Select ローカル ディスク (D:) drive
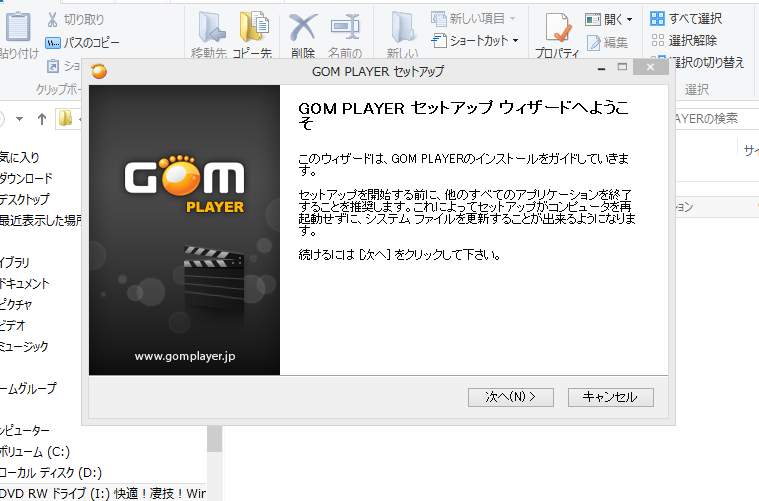The height and width of the screenshot is (501, 759). (51, 472)
